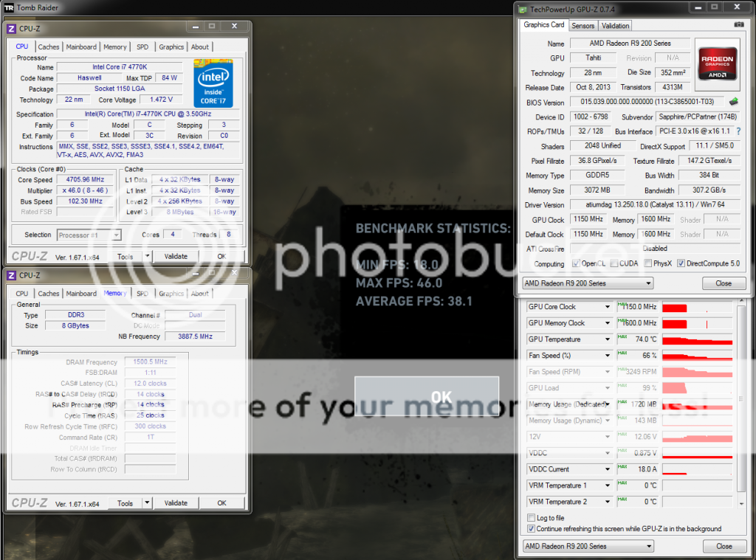Image resolution: width=756 pixels, height=560 pixels.
Task: Open the GPU Core Clock sensor dropdown
Action: [608, 307]
